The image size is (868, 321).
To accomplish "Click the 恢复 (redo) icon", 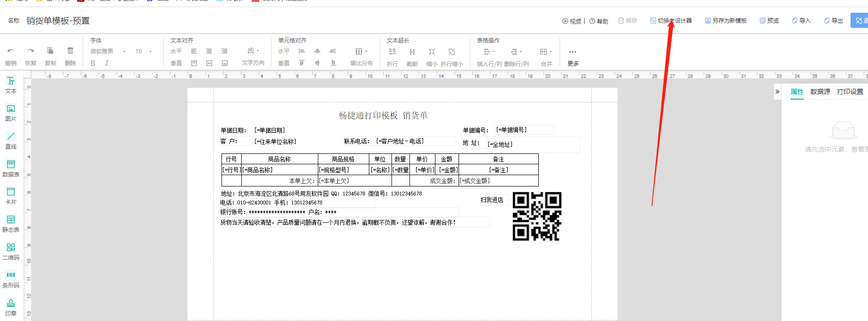I will [x=31, y=51].
